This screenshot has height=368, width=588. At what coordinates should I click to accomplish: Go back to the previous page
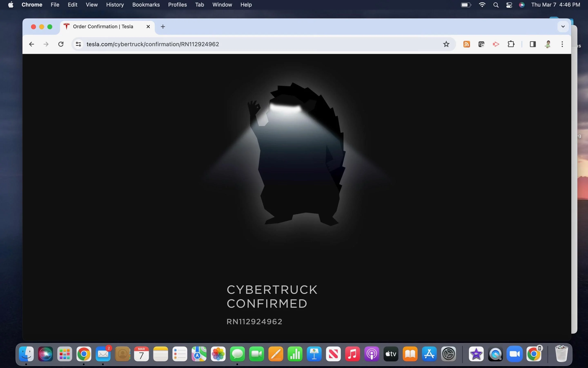(x=31, y=44)
